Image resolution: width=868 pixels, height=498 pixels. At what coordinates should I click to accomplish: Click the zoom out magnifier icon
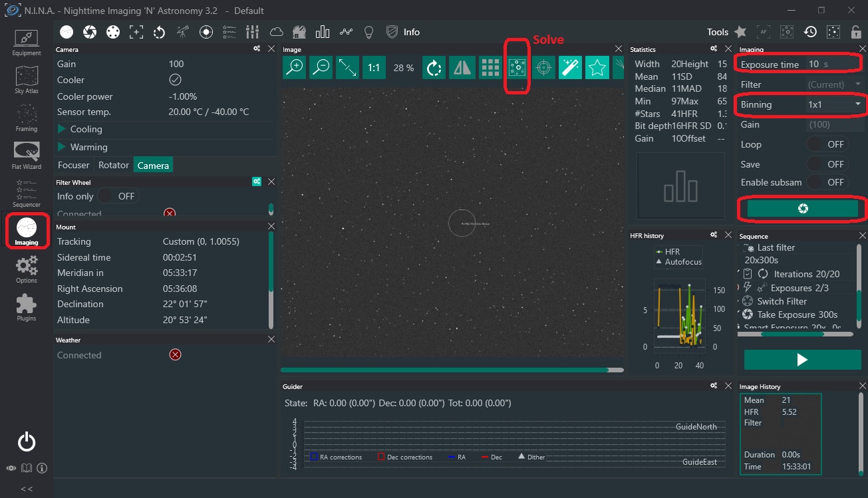(x=321, y=67)
